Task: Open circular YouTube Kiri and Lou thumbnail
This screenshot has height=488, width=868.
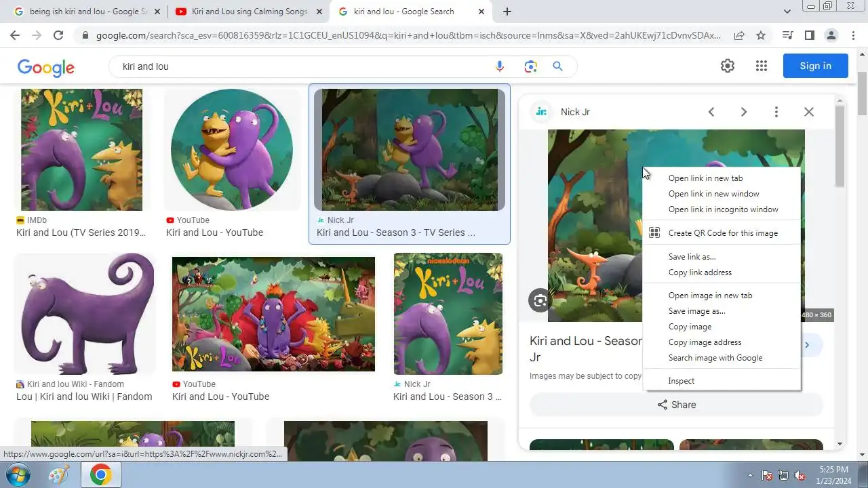Action: (x=232, y=150)
